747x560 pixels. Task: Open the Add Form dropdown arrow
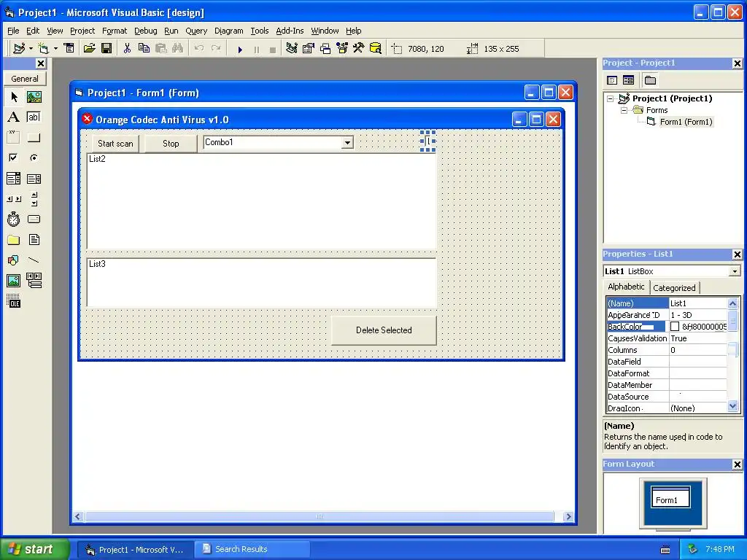[55, 49]
